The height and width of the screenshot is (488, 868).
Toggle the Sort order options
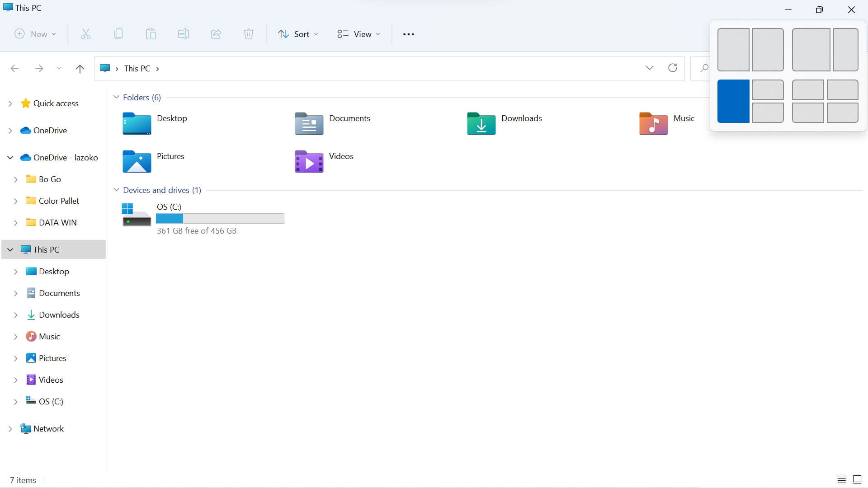[x=298, y=34]
